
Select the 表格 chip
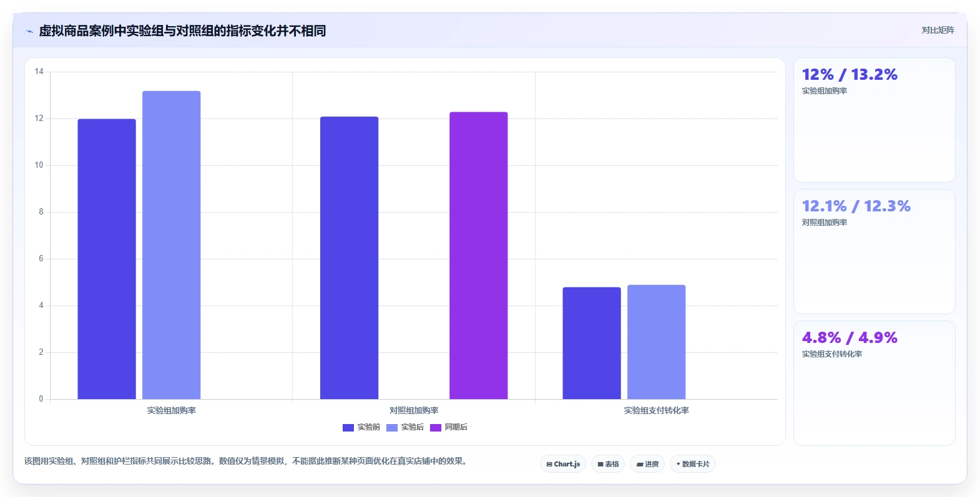coord(608,464)
